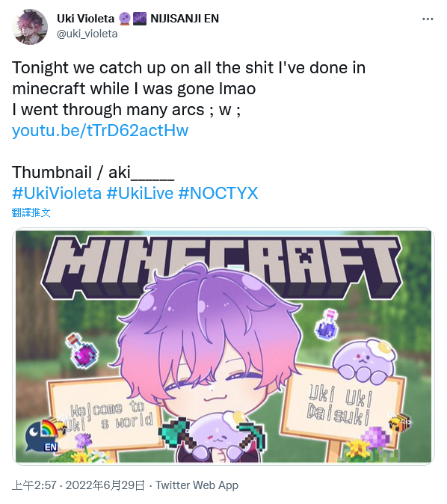Click the Uki Violeta display name

(85, 19)
